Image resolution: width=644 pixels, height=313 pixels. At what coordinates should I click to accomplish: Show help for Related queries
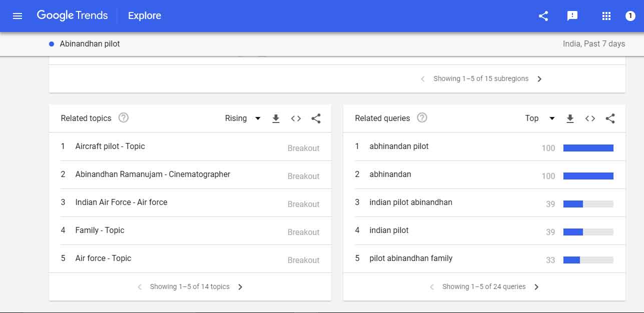(x=422, y=118)
